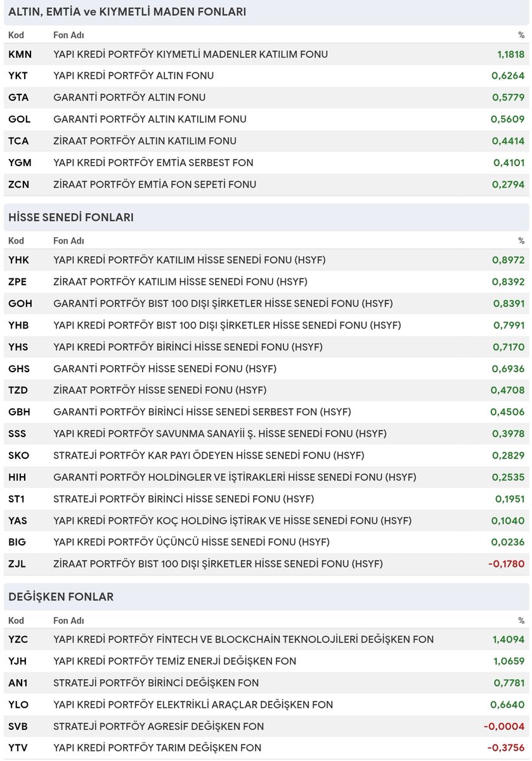This screenshot has width=532, height=761.
Task: Open YAPI KREDİ PORTFÖY TARIM DEĞİŞKEN FON
Action: (157, 748)
